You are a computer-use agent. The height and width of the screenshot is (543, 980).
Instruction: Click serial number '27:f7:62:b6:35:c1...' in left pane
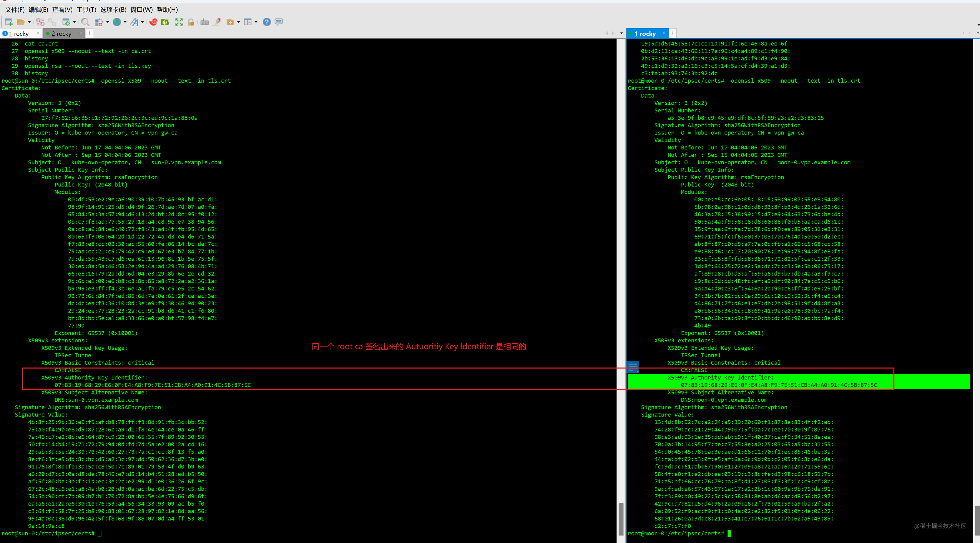pyautogui.click(x=120, y=118)
